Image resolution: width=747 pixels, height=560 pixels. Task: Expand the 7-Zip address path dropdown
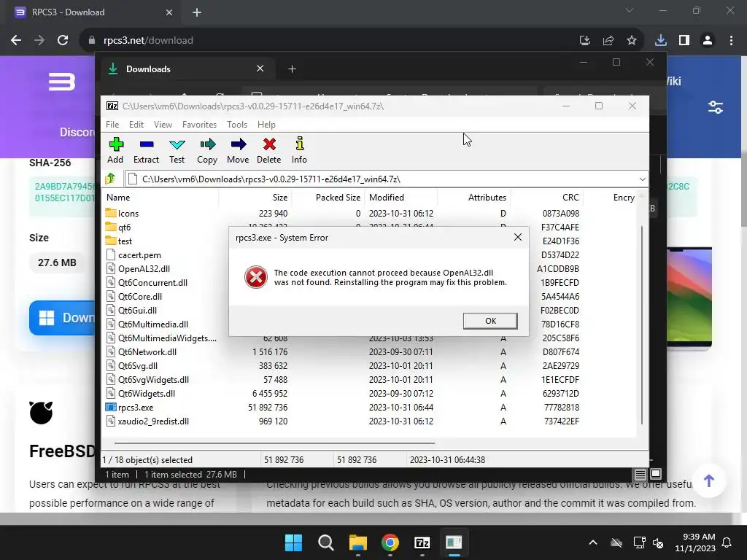point(642,179)
